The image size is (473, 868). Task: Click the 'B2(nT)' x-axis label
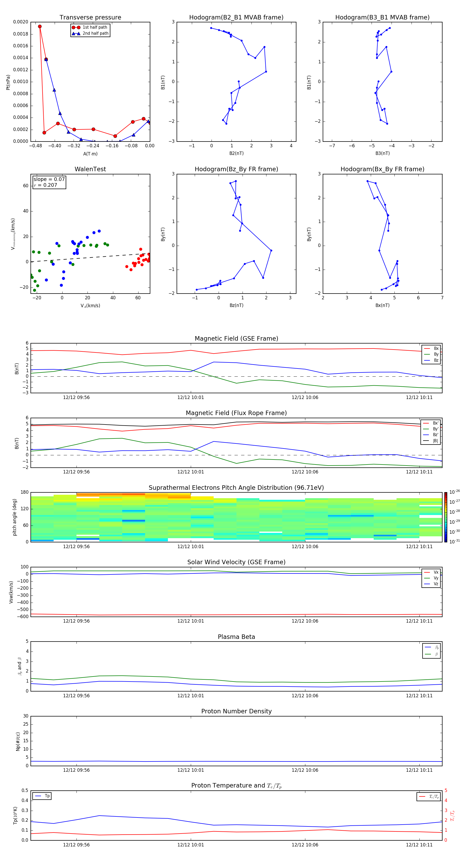(236, 153)
